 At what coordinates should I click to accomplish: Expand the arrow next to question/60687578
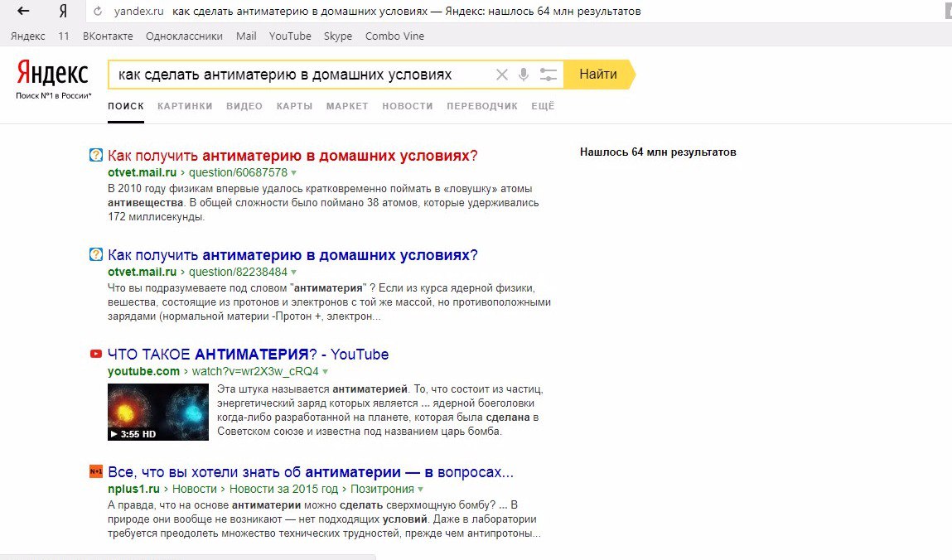click(x=294, y=173)
